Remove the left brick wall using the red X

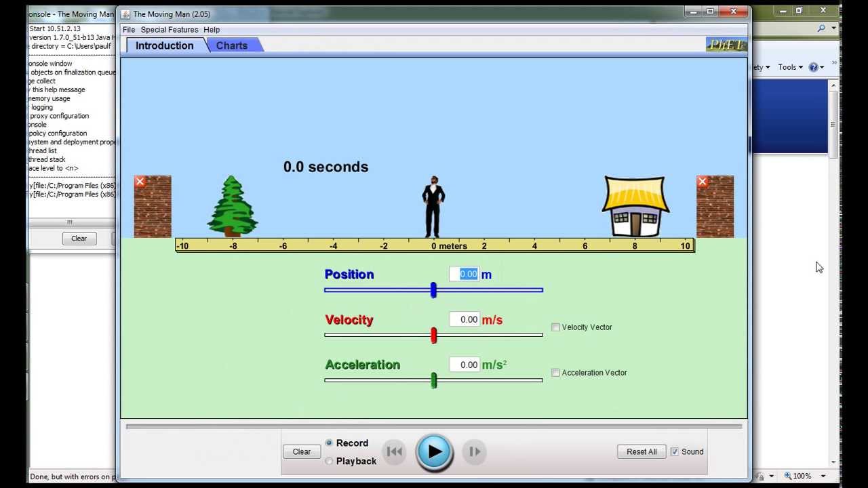coord(140,182)
